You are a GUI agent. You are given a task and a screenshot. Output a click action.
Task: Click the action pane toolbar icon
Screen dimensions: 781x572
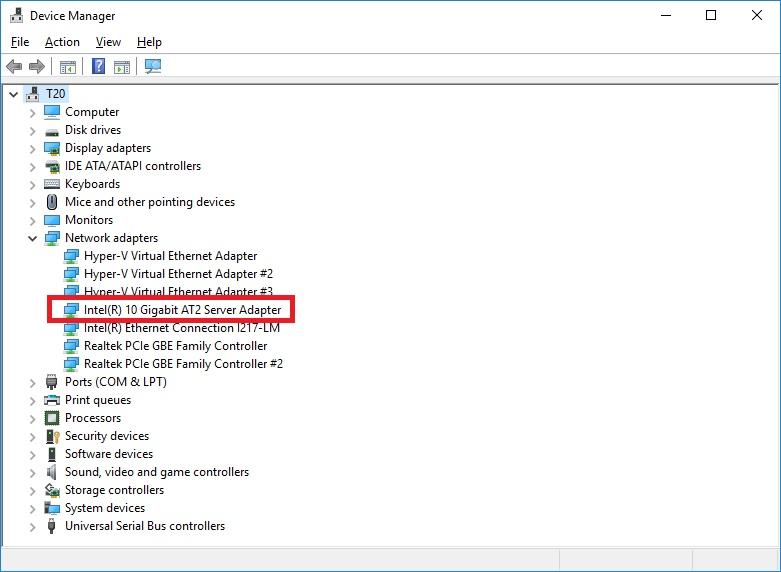122,66
